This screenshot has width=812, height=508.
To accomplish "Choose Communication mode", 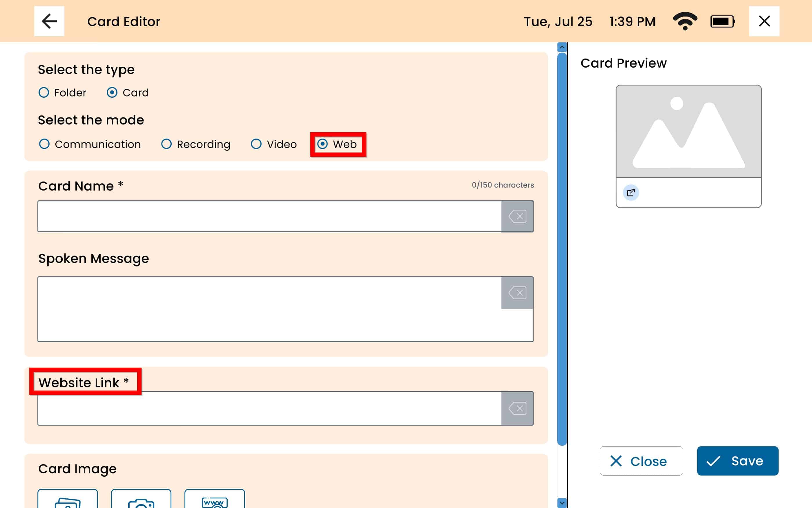I will [44, 144].
